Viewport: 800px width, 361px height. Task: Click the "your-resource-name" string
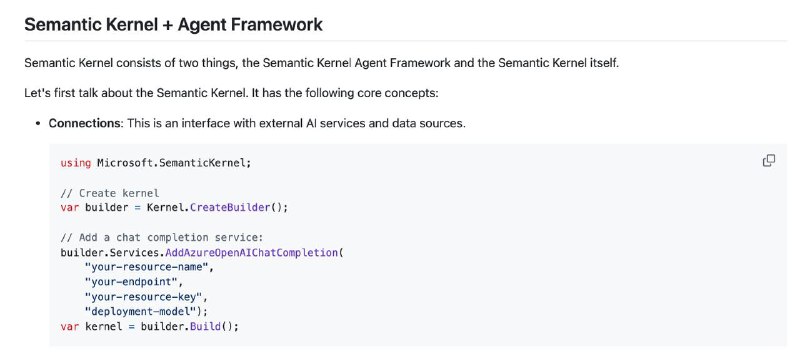click(x=146, y=267)
